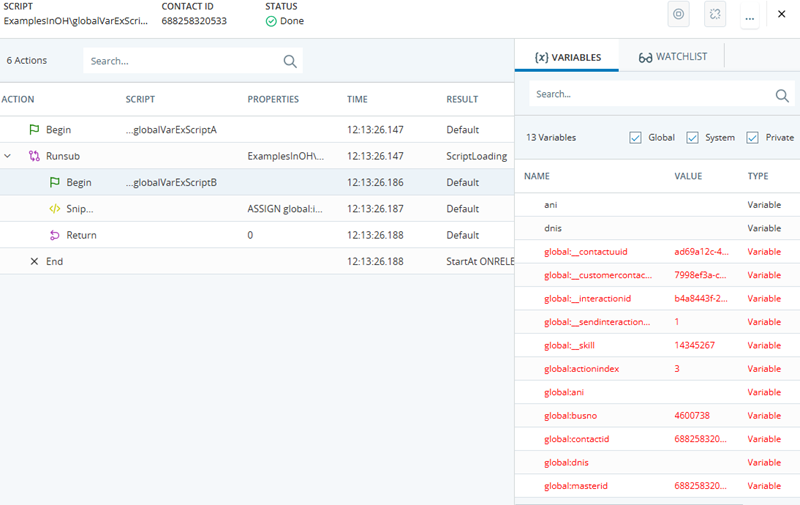Click the expand-view icon in top toolbar
This screenshot has width=800, height=505.
coord(715,14)
